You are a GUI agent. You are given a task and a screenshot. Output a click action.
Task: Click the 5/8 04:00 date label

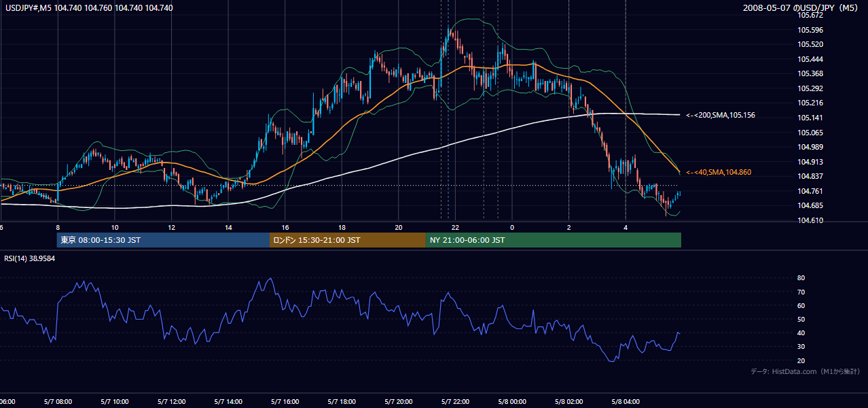pyautogui.click(x=626, y=401)
